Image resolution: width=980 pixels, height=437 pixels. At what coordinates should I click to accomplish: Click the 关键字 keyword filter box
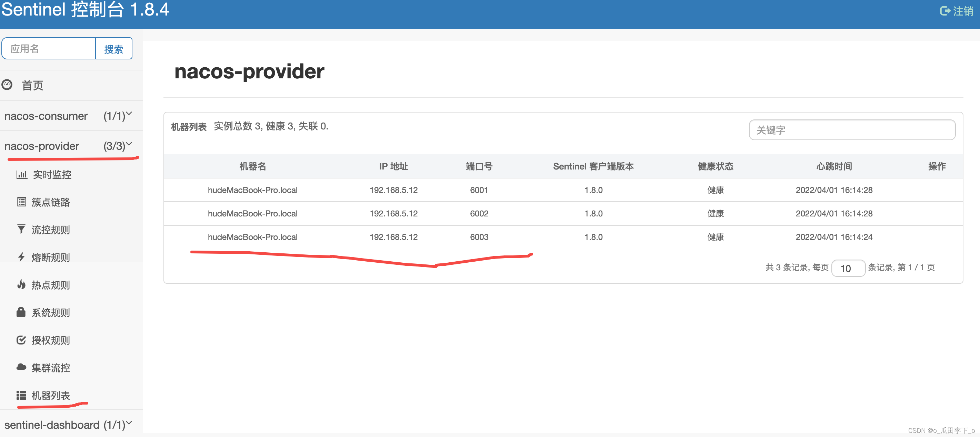[x=852, y=130]
